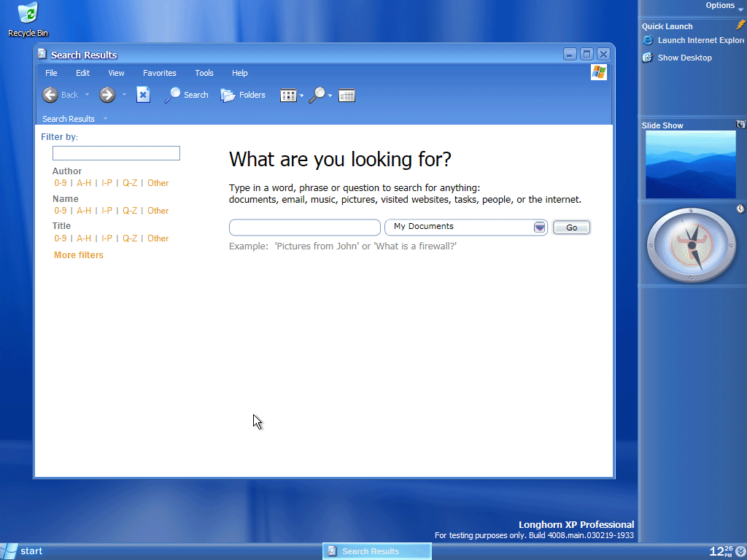Open the File menu

(x=52, y=73)
